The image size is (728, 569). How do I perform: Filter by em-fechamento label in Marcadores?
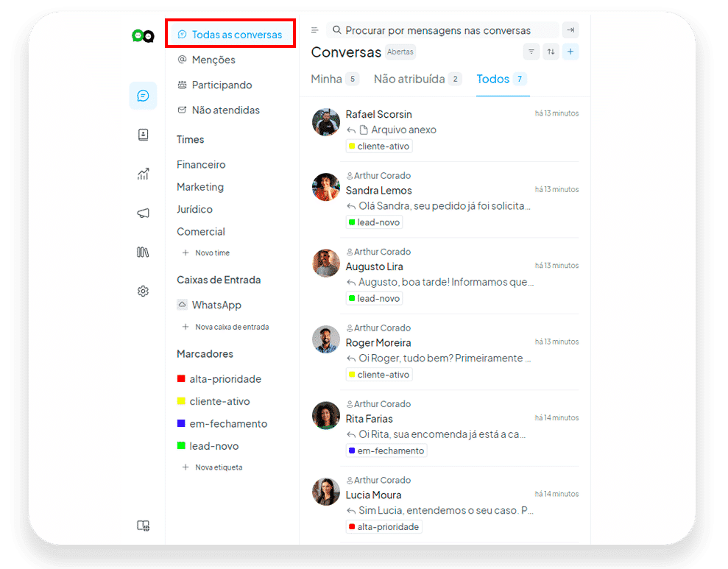(x=228, y=423)
